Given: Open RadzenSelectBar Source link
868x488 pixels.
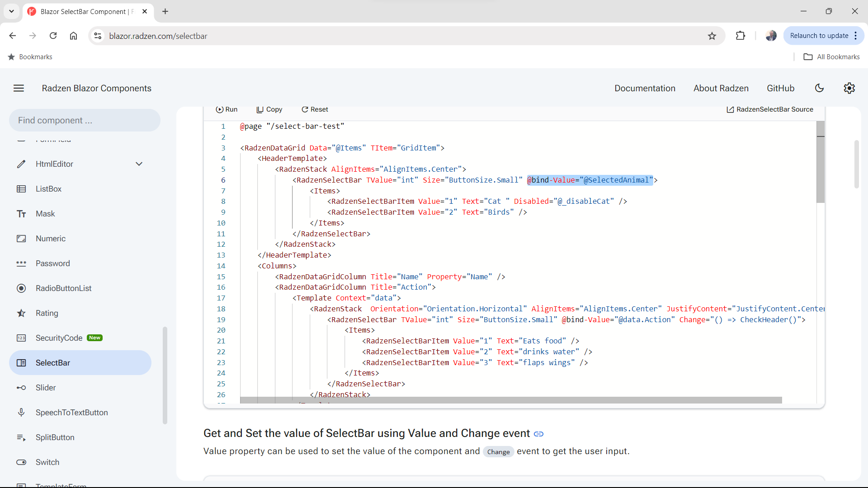Looking at the screenshot, I should 769,109.
